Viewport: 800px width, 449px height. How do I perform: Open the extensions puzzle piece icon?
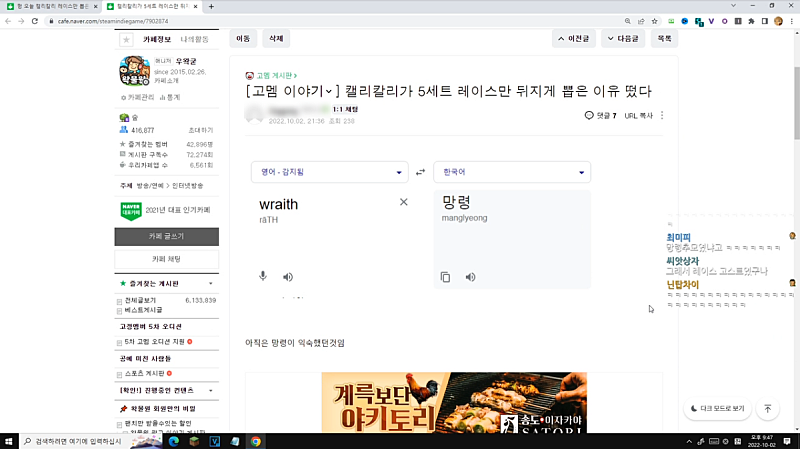[x=751, y=21]
